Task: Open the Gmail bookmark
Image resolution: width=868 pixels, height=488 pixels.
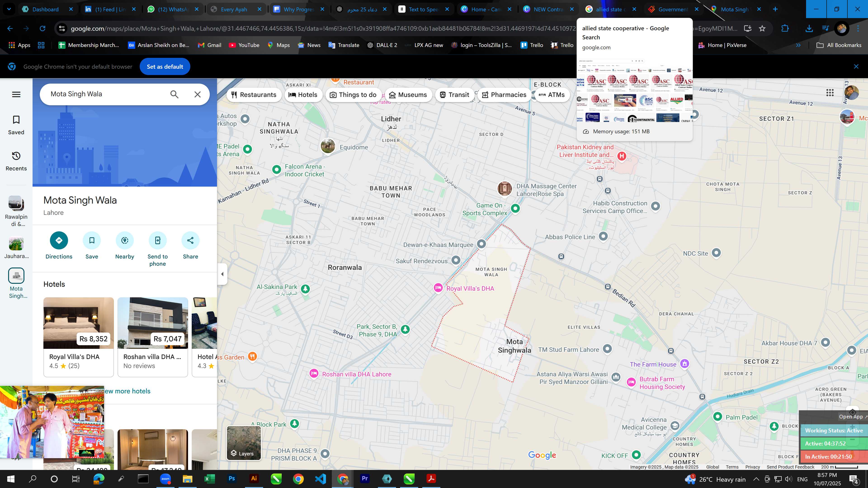Action: [x=210, y=45]
